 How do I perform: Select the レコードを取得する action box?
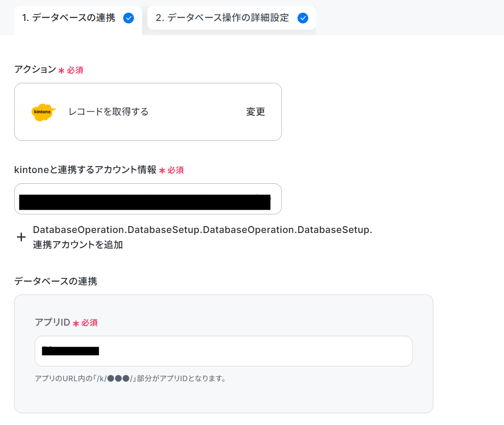[148, 112]
